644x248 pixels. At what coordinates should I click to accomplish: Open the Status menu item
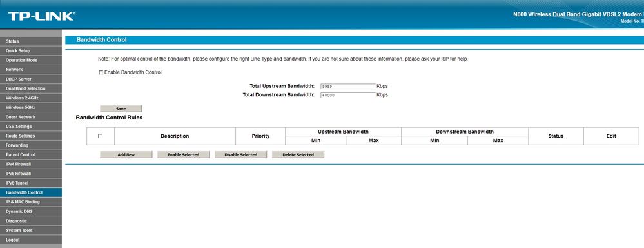pos(31,41)
